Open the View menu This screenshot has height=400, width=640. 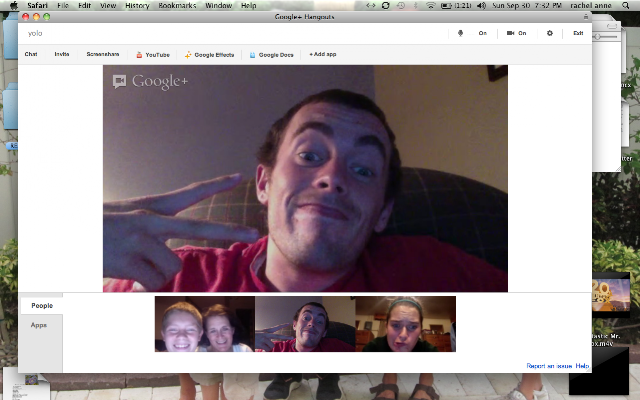pyautogui.click(x=108, y=5)
